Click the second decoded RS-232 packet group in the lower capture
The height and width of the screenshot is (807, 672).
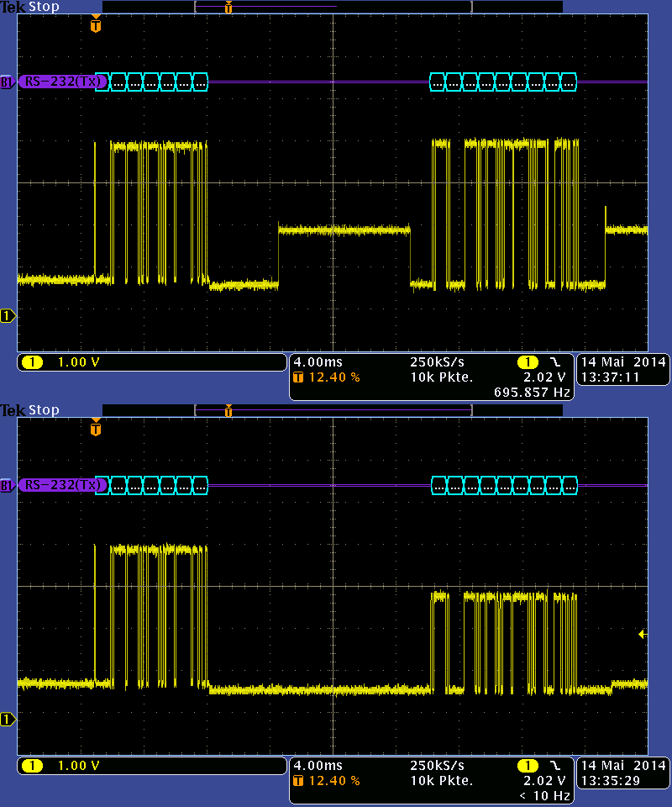(x=504, y=485)
